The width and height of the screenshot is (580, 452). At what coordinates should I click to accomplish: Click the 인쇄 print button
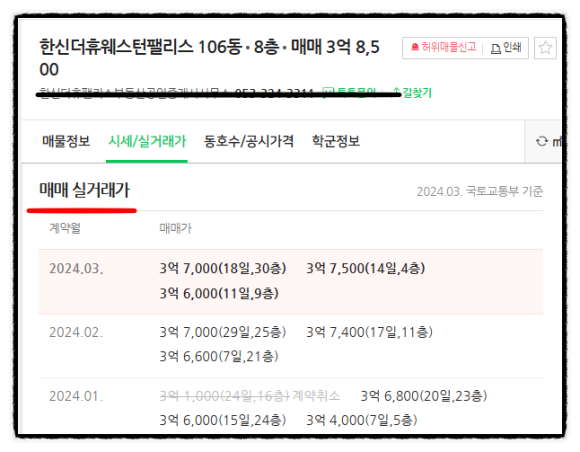(x=506, y=48)
